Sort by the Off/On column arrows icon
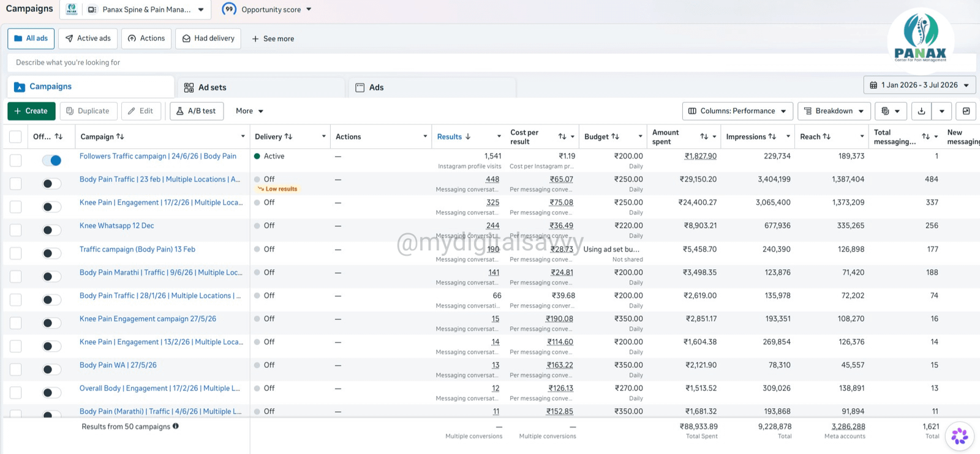 point(59,136)
